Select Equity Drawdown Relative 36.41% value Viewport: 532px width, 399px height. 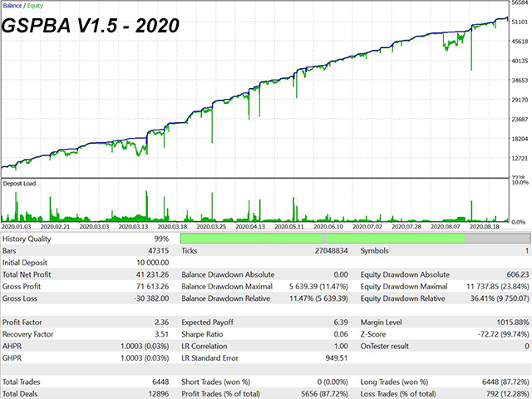500,298
